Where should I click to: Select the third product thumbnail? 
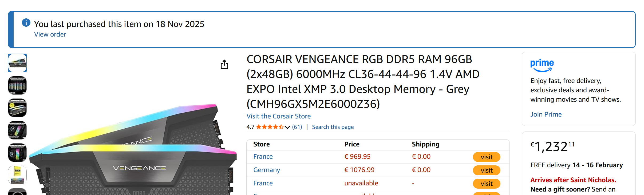tap(17, 108)
